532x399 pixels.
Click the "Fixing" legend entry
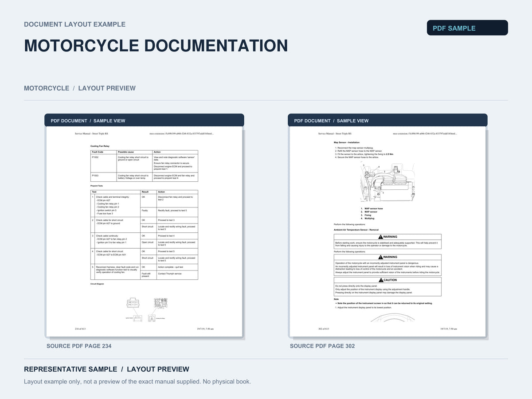pyautogui.click(x=366, y=215)
